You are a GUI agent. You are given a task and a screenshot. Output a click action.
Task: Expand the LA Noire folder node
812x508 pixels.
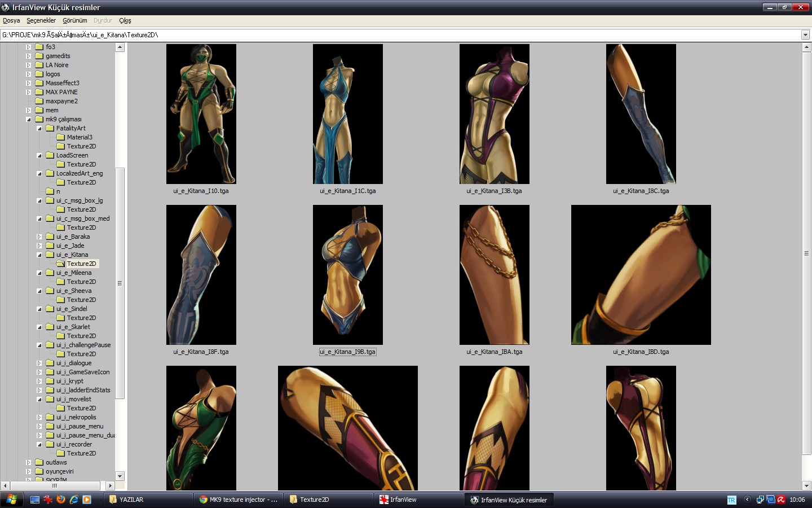[x=29, y=65]
